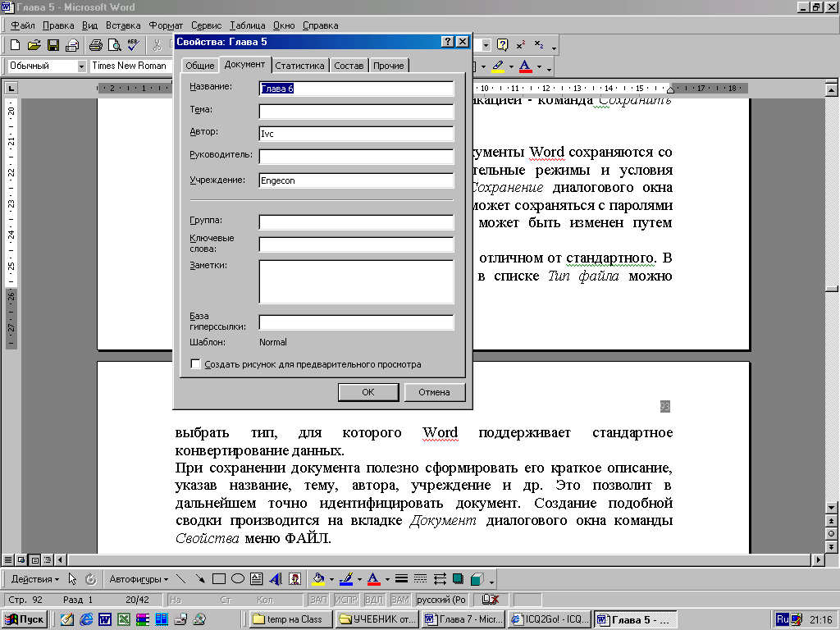Click the yellow highlighter pen icon
This screenshot has width=840, height=630.
tap(498, 66)
